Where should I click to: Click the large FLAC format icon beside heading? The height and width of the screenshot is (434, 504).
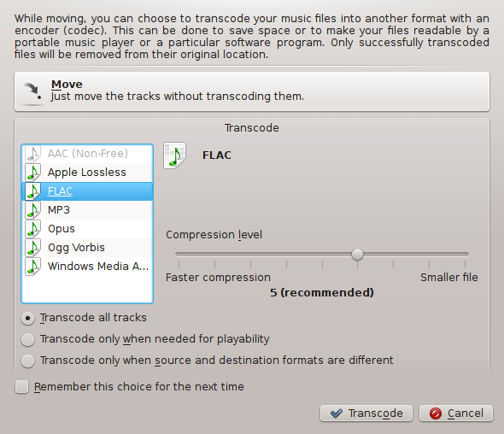tap(174, 155)
